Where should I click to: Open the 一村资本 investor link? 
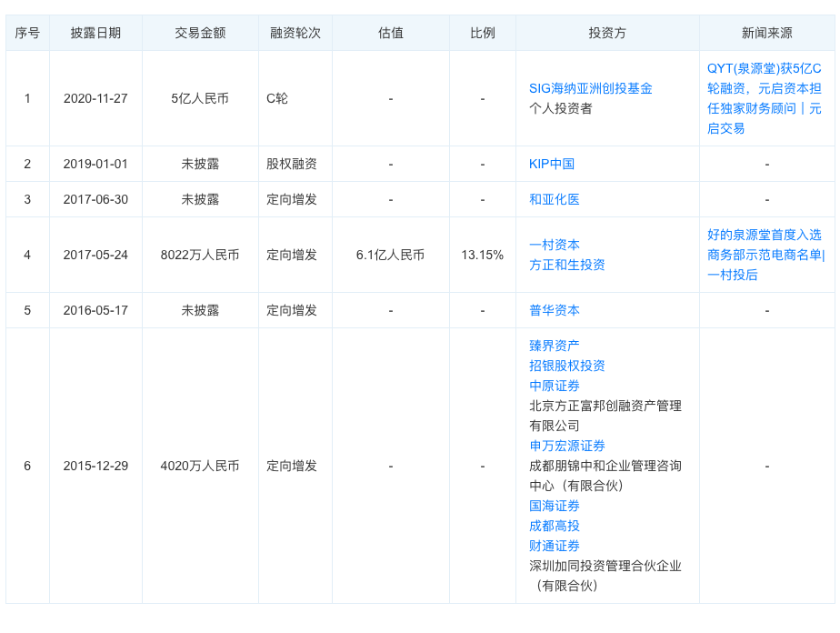coord(554,245)
